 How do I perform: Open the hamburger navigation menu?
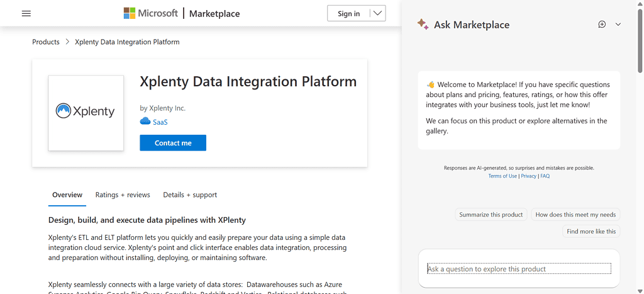coord(26,14)
